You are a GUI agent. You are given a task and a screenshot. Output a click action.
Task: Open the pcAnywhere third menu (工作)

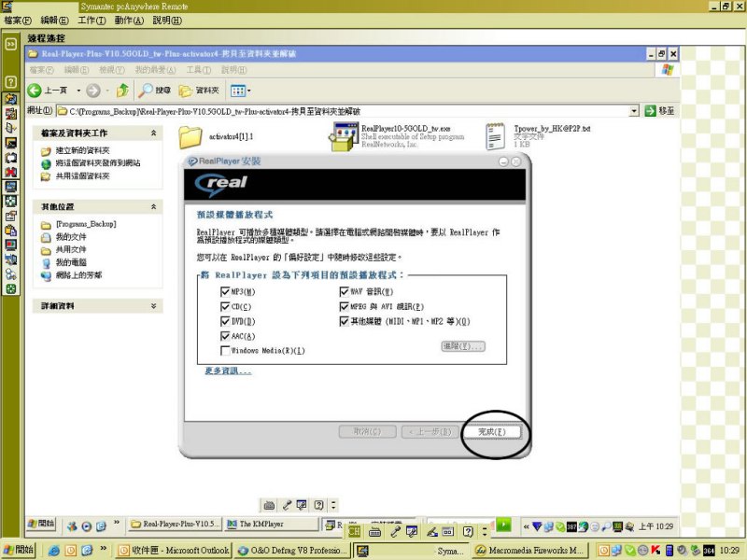(92, 21)
